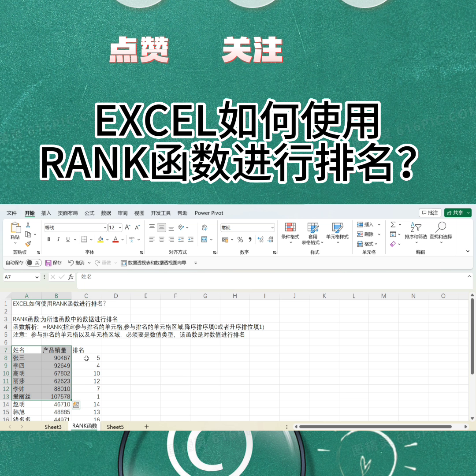The height and width of the screenshot is (476, 476).
Task: Toggle the 自动保存 autosave switch
Action: click(x=33, y=263)
